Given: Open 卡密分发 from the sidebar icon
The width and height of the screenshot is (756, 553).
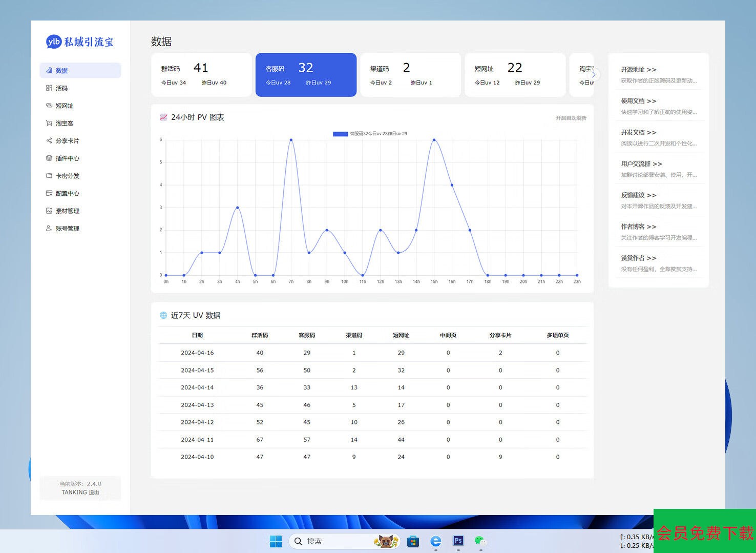Looking at the screenshot, I should click(x=49, y=176).
